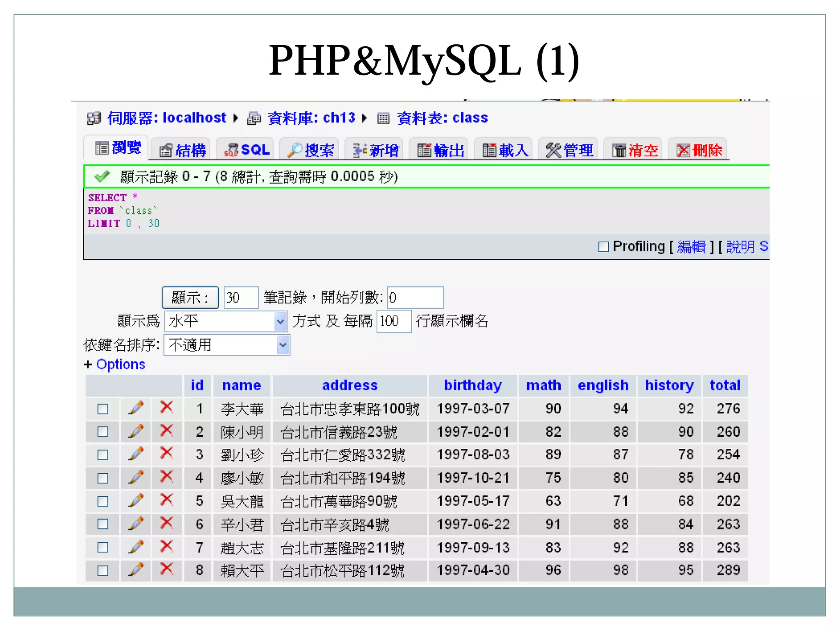Open the 搜索 search tab

tap(310, 150)
